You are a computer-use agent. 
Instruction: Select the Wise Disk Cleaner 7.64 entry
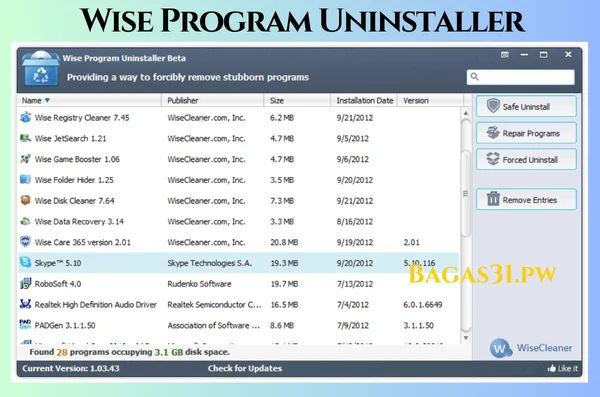pyautogui.click(x=75, y=201)
